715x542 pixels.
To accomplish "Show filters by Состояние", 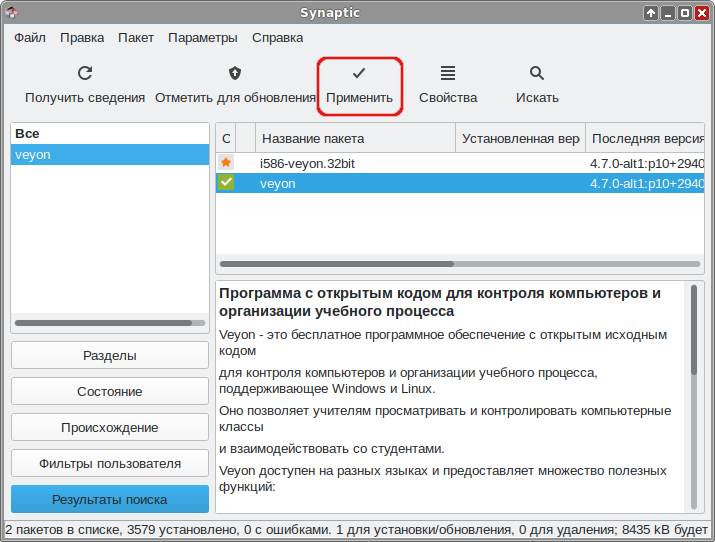I will 110,391.
